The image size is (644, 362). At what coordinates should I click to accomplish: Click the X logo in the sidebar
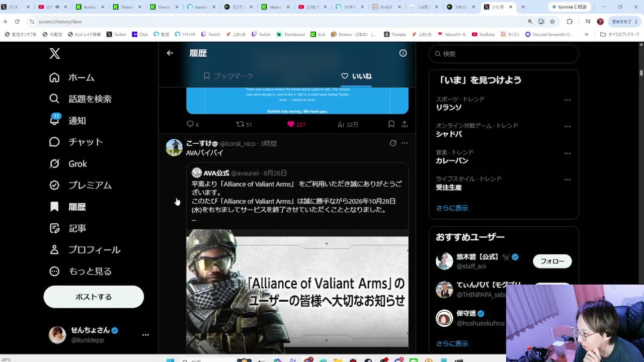[x=55, y=53]
